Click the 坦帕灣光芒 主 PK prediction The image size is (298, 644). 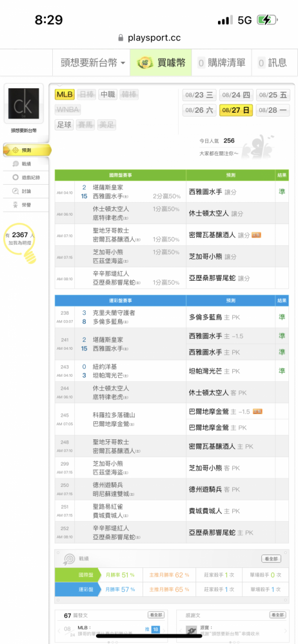point(214,371)
